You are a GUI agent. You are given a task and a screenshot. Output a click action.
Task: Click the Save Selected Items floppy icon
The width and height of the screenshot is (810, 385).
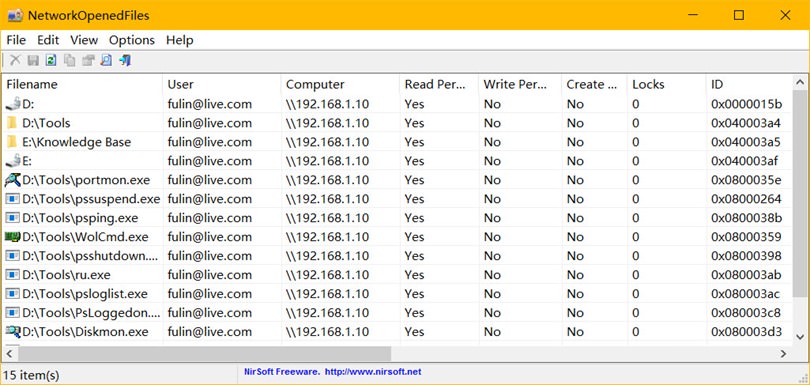(x=34, y=60)
